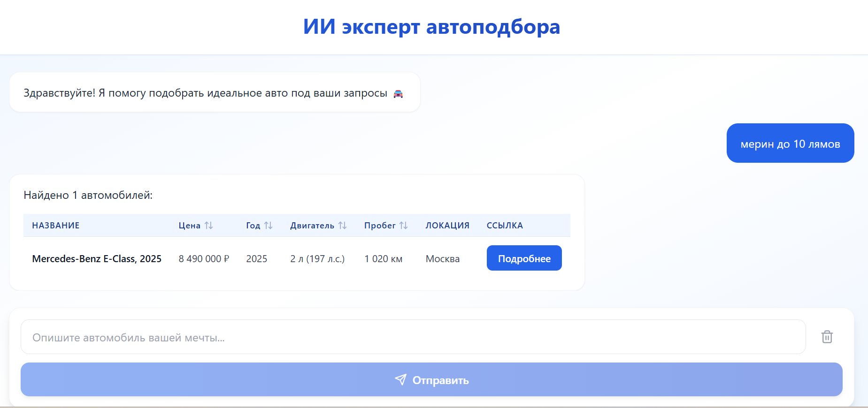Click the user message мерин до 10 лямов
Screen dimensions: 868x408
coord(790,143)
